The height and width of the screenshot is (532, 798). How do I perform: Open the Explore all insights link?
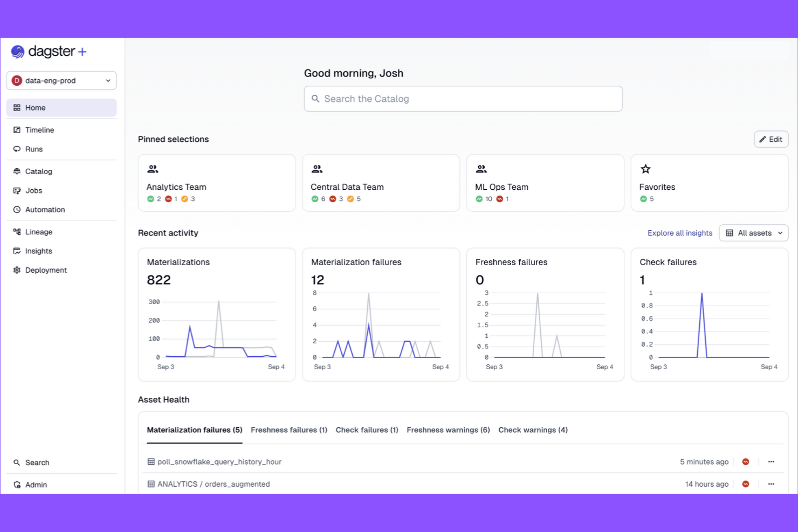pyautogui.click(x=680, y=233)
